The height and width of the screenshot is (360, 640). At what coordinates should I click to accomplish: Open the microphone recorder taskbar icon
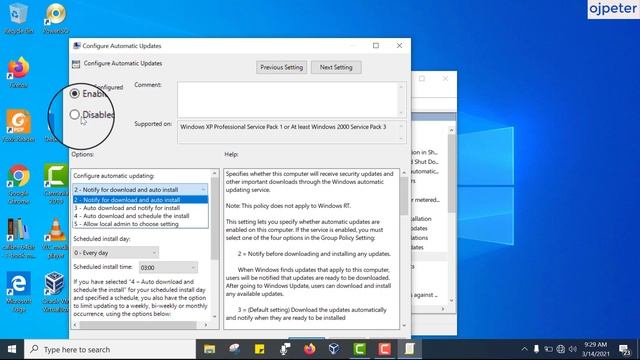click(284, 349)
